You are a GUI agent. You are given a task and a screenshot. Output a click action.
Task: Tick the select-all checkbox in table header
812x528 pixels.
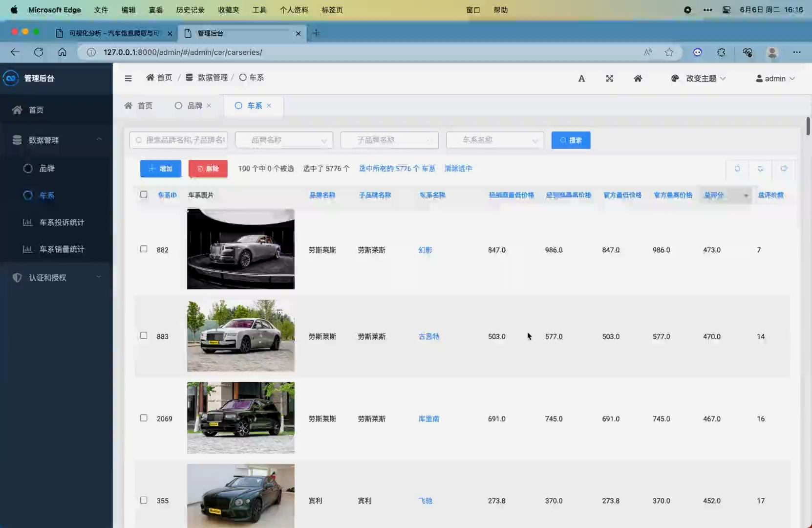tap(144, 195)
